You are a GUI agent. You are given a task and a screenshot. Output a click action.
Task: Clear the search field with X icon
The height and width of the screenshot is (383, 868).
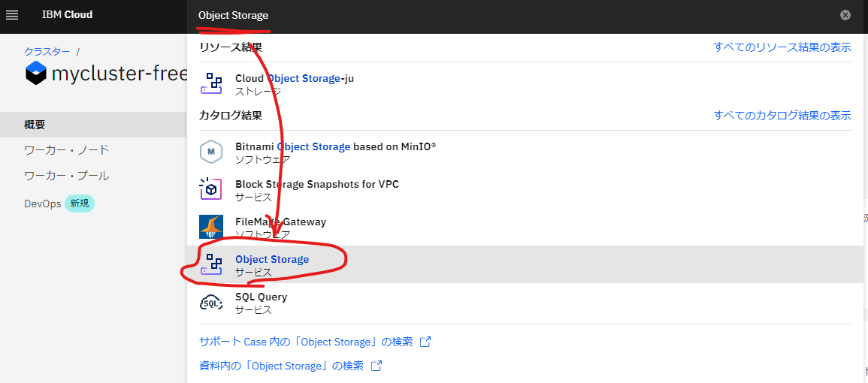[845, 15]
